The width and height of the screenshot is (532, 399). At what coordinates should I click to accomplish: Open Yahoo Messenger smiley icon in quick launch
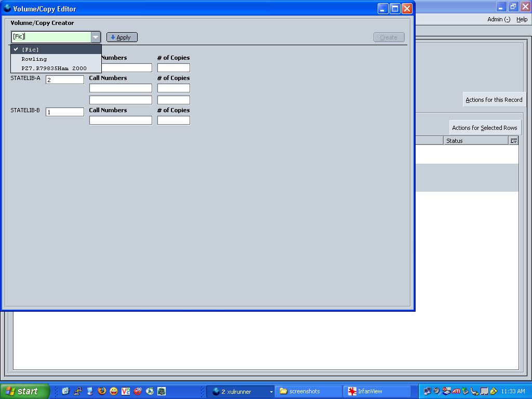pyautogui.click(x=114, y=391)
